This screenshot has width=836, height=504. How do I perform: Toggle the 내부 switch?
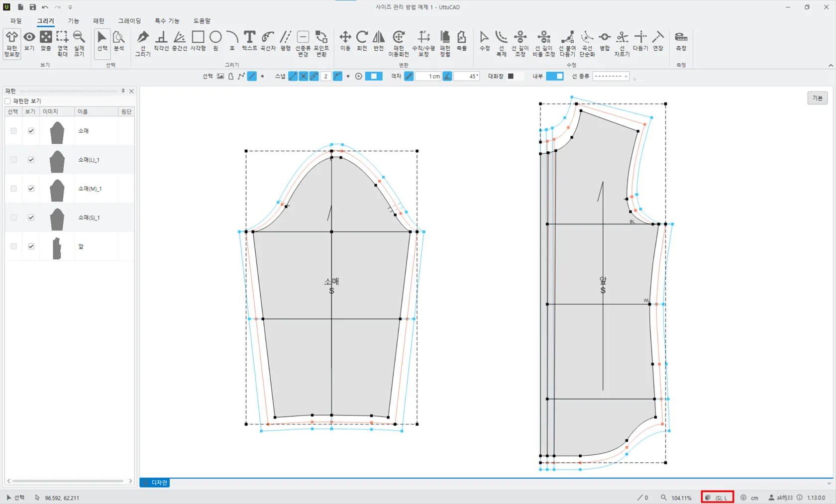(554, 76)
